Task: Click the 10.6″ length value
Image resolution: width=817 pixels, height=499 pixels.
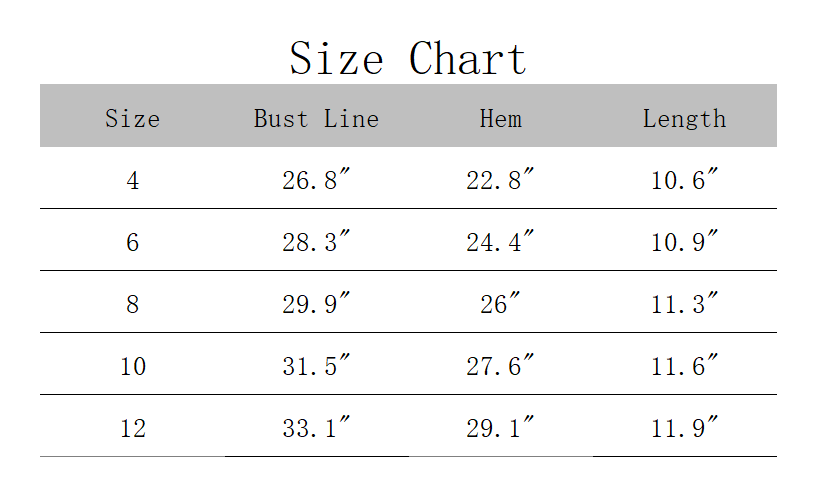Action: click(x=684, y=179)
